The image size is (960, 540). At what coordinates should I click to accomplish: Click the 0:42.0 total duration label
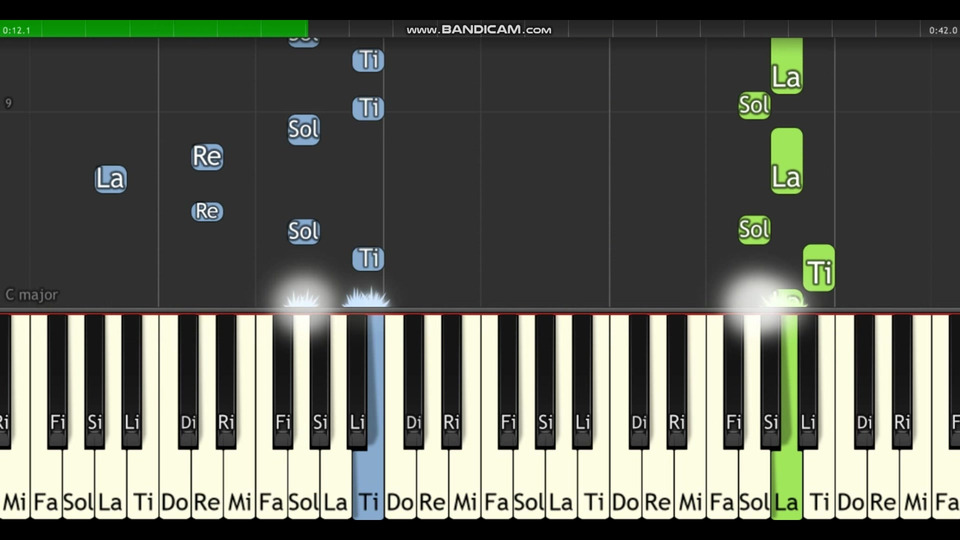[942, 30]
